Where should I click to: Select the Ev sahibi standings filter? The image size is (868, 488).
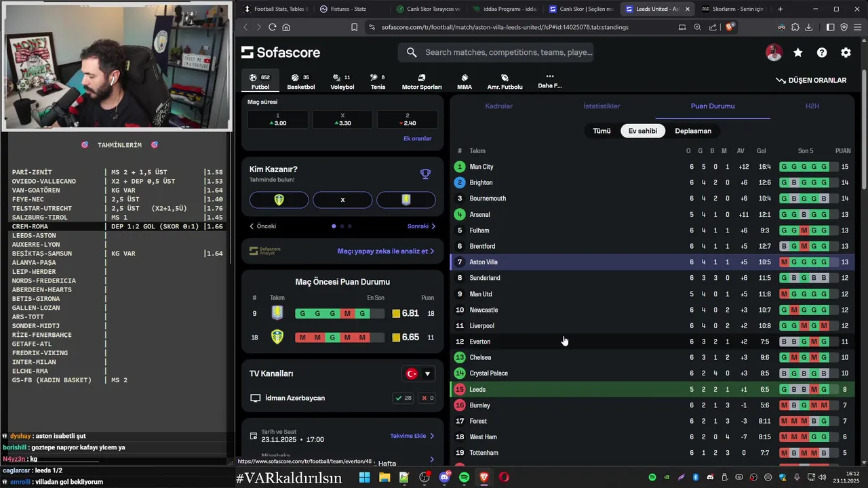coord(643,131)
